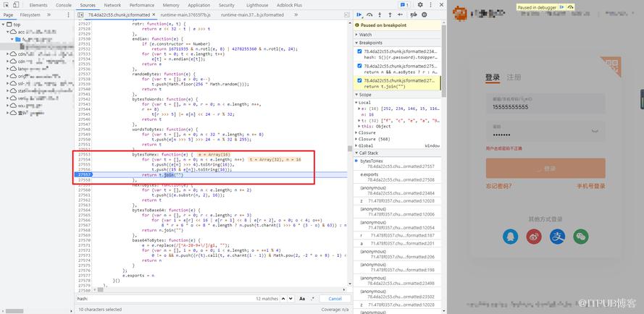Expand the Global scope entry
This screenshot has height=314, width=644.
[x=365, y=145]
